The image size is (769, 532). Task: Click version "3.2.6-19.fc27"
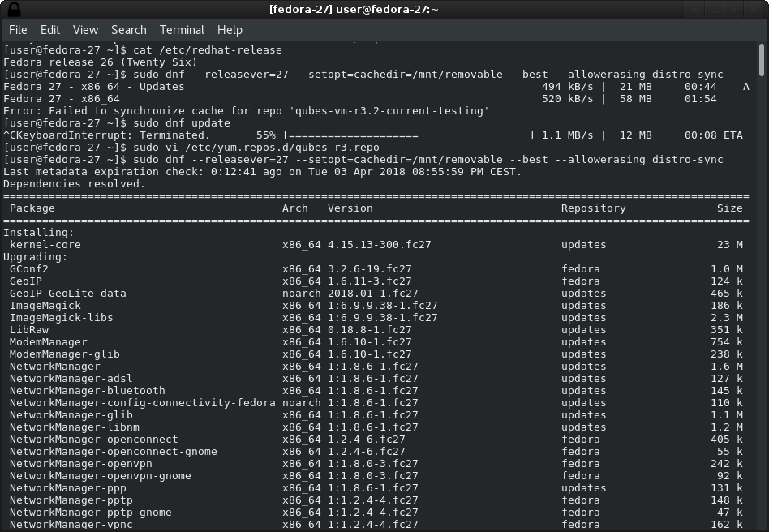(370, 269)
